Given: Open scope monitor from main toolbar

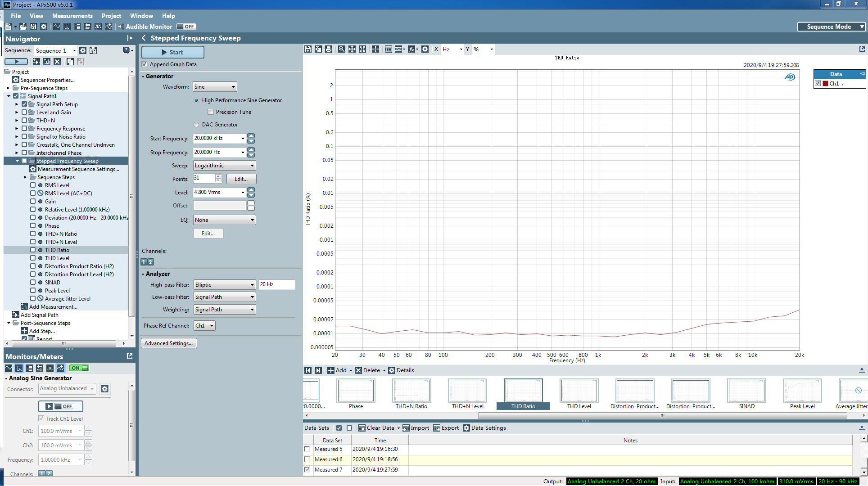Looking at the screenshot, I should (57, 27).
